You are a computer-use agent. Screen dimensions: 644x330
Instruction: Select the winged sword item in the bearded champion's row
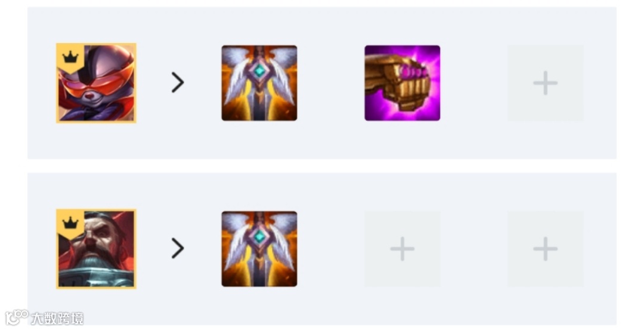point(259,249)
